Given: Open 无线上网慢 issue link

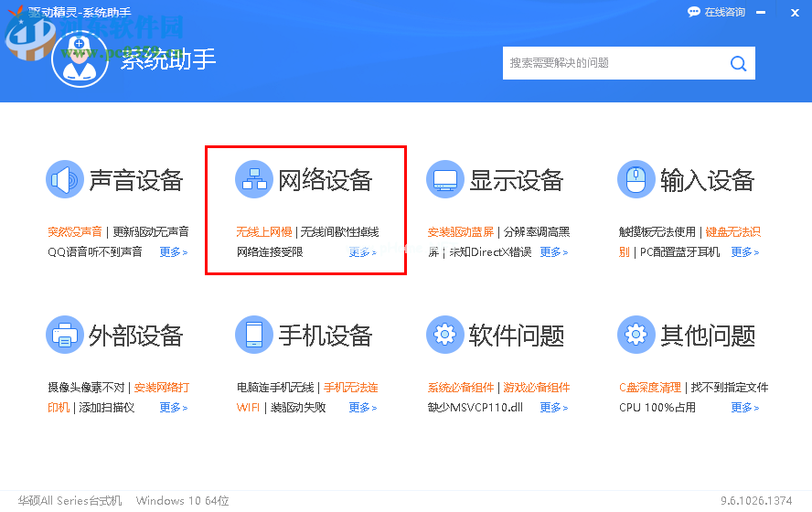Looking at the screenshot, I should 264,232.
